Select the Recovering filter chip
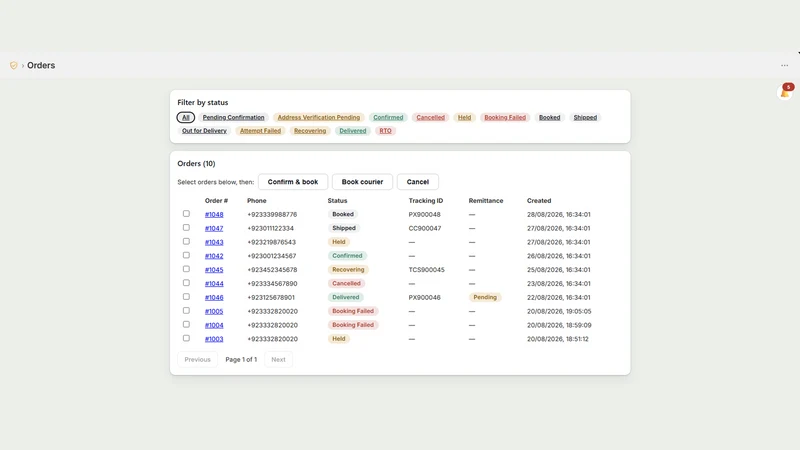800x450 pixels. [x=310, y=131]
